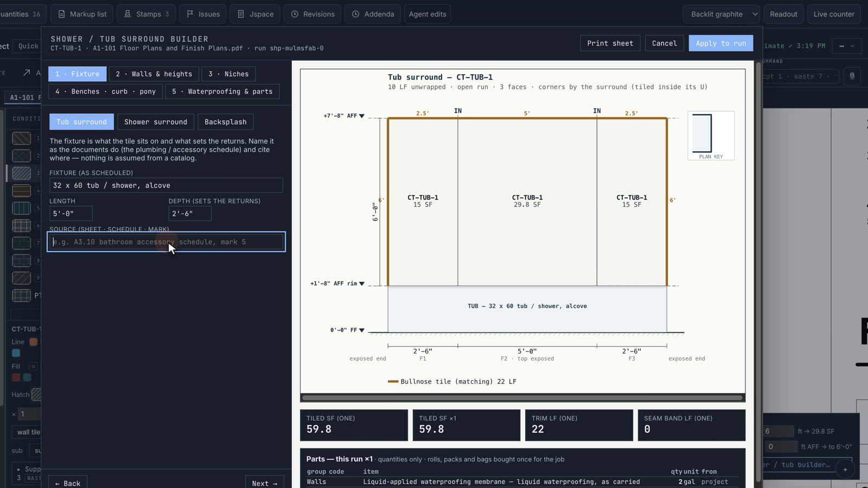Image resolution: width=868 pixels, height=488 pixels.
Task: Select the A1-101 sheet tab
Action: tap(24, 98)
